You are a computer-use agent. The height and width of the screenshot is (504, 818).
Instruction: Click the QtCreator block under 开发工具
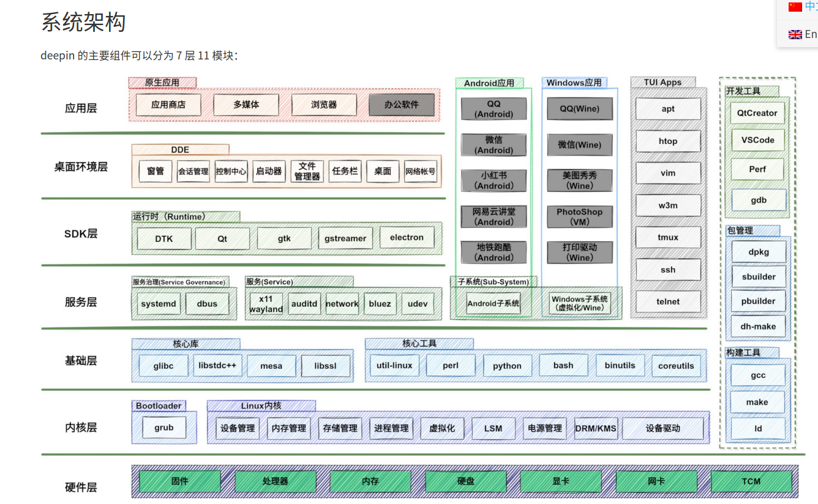click(757, 113)
